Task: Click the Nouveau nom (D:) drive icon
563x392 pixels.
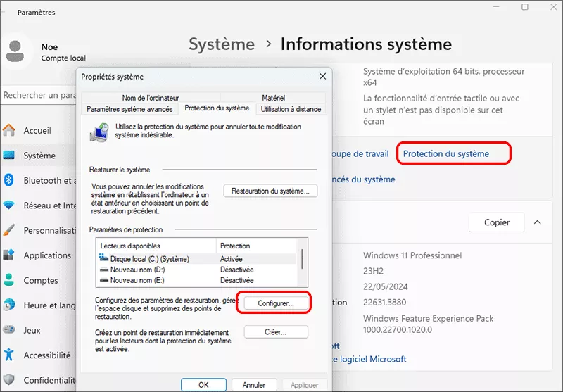Action: (104, 270)
